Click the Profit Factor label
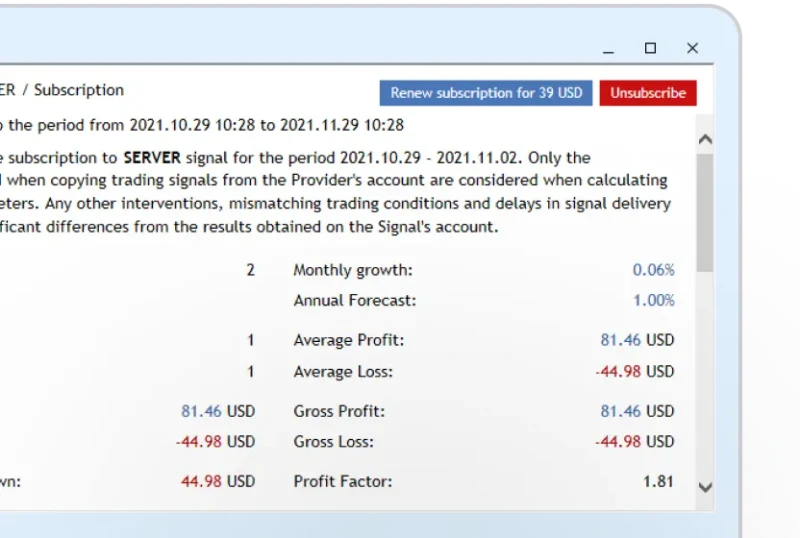Image resolution: width=800 pixels, height=538 pixels. point(343,481)
